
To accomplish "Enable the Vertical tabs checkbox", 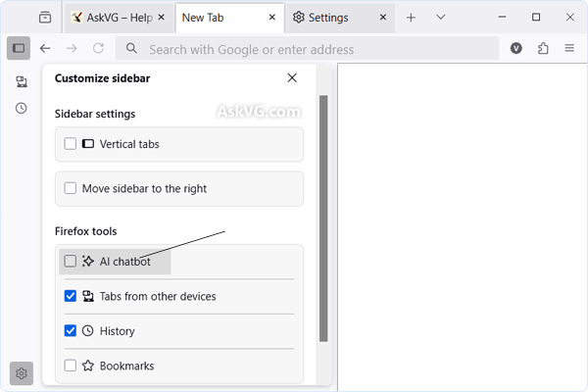I will (x=71, y=144).
